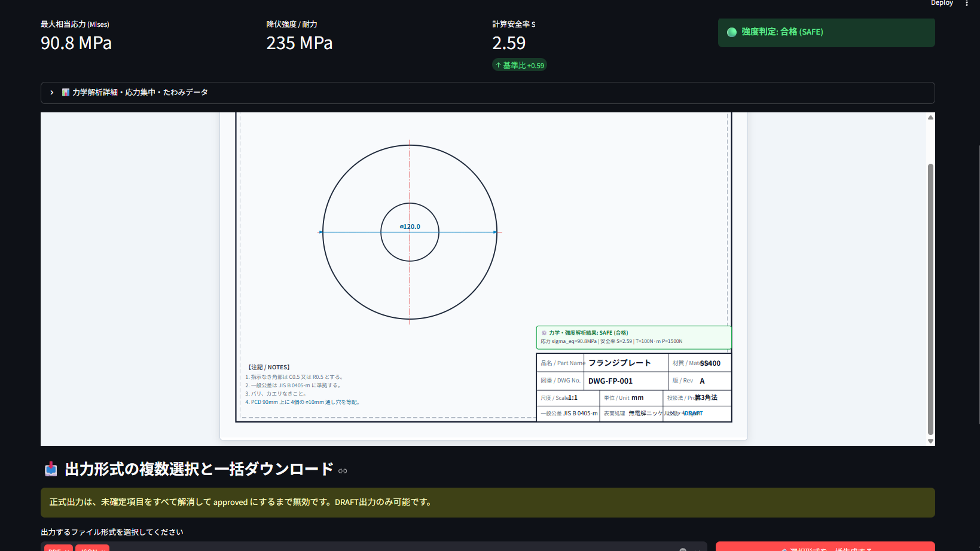Click the green status dot in 強度判定 banner
This screenshot has width=980, height=551.
click(731, 32)
